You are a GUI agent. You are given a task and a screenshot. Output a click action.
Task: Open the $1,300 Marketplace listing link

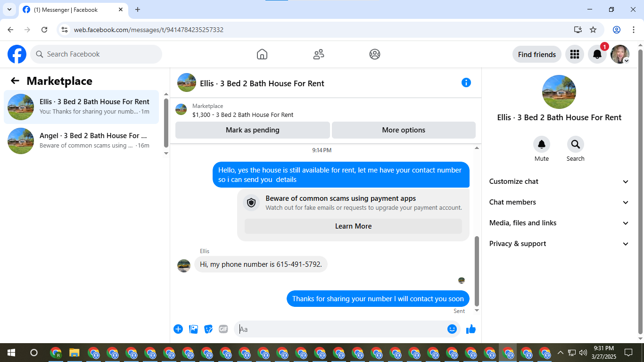click(x=243, y=115)
